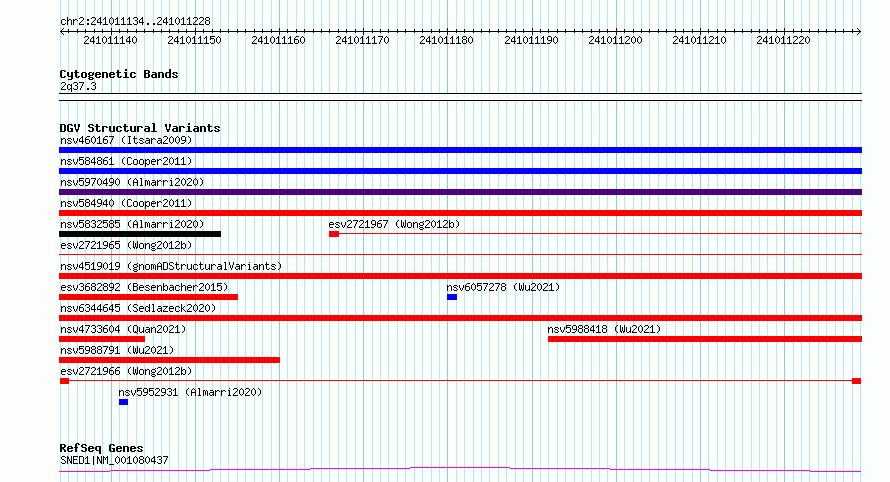Image resolution: width=890 pixels, height=482 pixels.
Task: Click the right red end block of esv2721966
Action: click(857, 381)
